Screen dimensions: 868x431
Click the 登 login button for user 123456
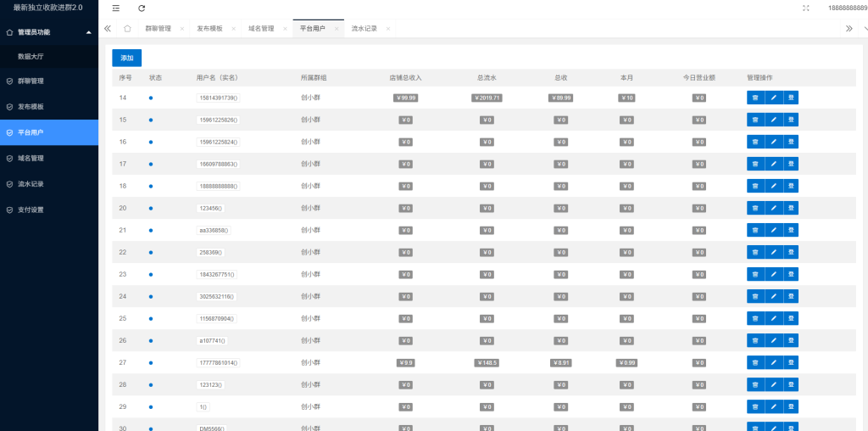coord(791,208)
